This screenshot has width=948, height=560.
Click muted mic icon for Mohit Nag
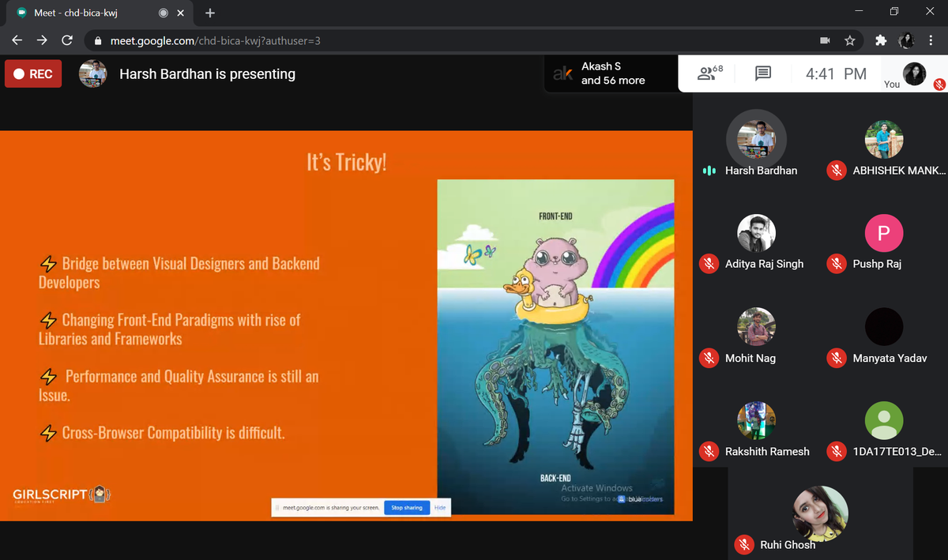[x=709, y=358]
